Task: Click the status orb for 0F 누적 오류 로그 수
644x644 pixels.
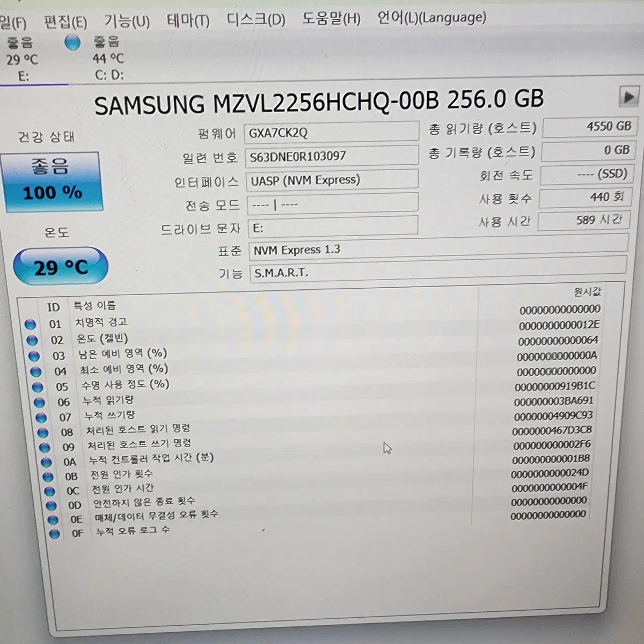Action: click(54, 533)
